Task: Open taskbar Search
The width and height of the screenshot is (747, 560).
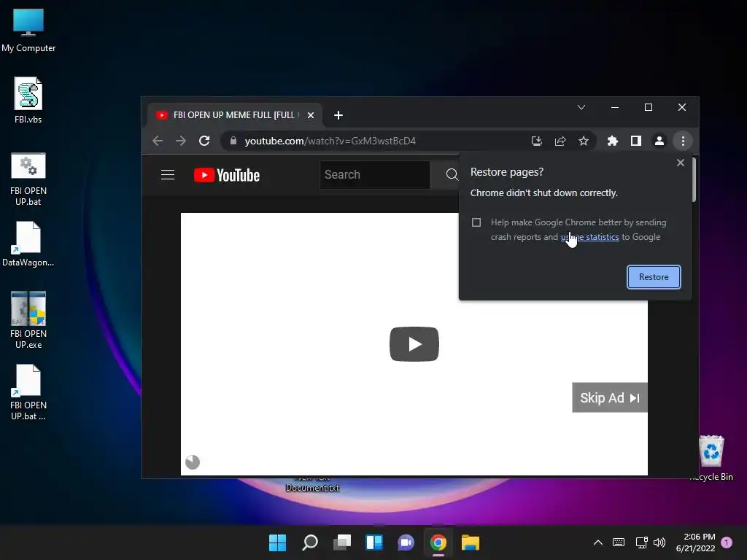Action: (x=310, y=542)
